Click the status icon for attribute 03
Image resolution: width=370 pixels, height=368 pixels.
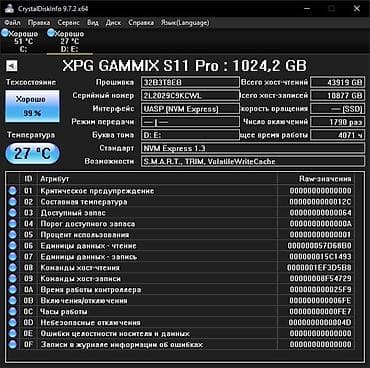click(13, 213)
